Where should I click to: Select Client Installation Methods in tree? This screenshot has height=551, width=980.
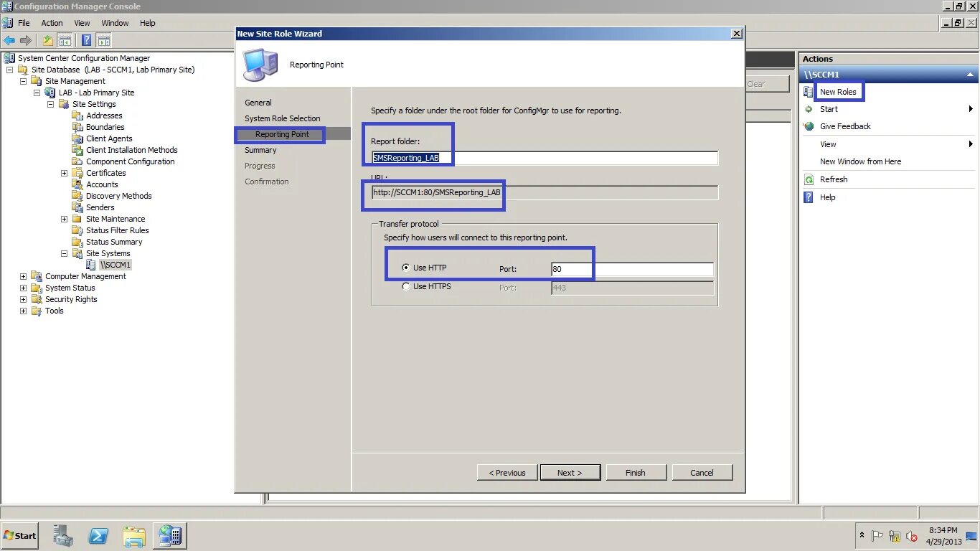[132, 150]
